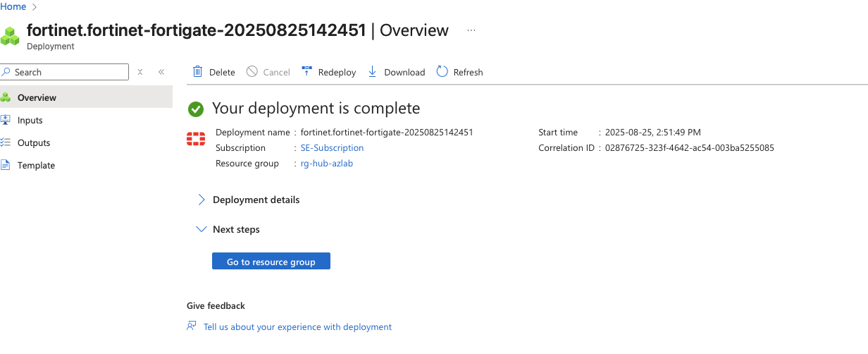
Task: Open the ellipsis more options menu
Action: [471, 30]
